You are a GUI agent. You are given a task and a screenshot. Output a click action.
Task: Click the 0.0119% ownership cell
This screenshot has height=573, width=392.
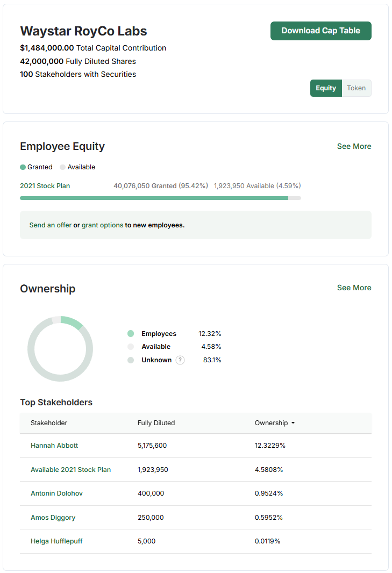267,541
